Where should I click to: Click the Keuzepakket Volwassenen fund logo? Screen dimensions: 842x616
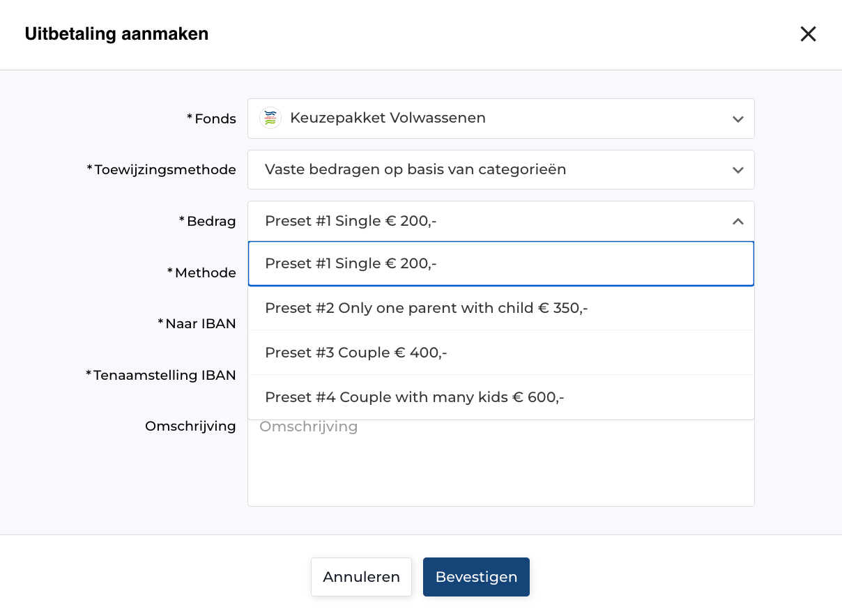click(x=270, y=118)
